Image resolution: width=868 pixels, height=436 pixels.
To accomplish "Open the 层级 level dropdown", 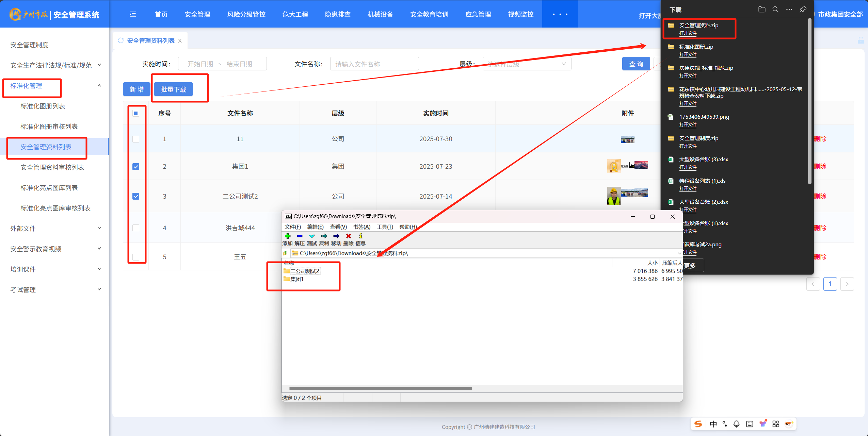I will coord(527,64).
